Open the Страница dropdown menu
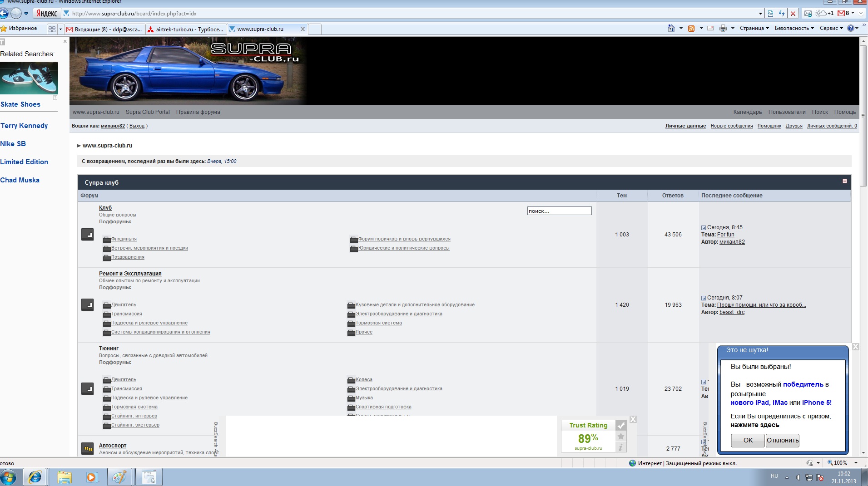 754,28
